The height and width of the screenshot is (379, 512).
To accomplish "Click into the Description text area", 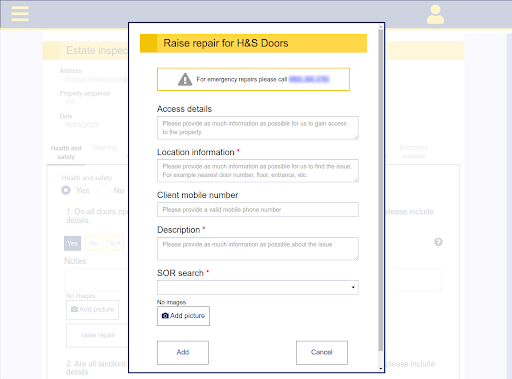I will pyautogui.click(x=258, y=249).
